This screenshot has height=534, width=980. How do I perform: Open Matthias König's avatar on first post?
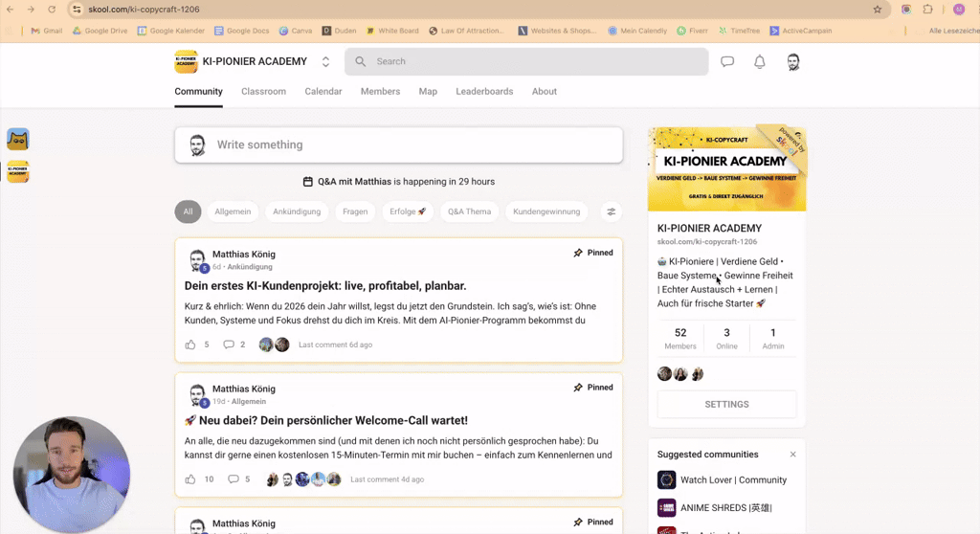[197, 259]
